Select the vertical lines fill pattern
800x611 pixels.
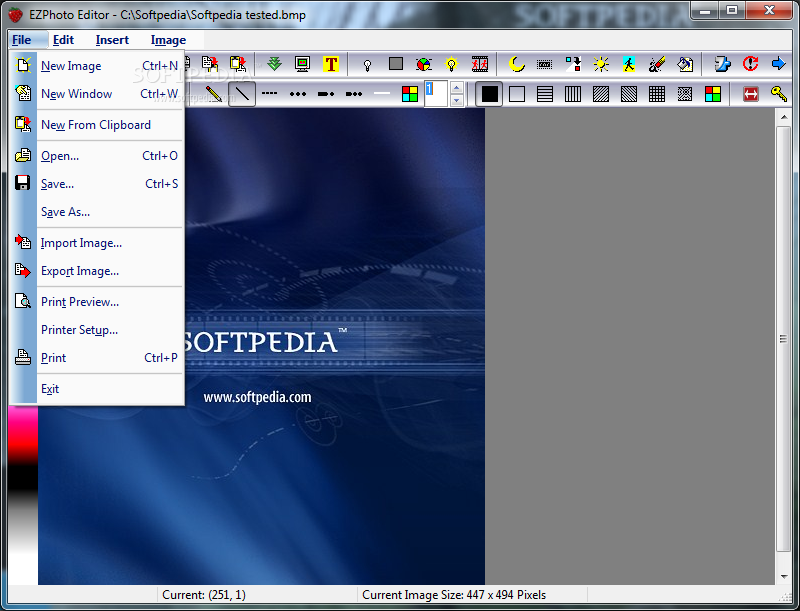tap(573, 94)
